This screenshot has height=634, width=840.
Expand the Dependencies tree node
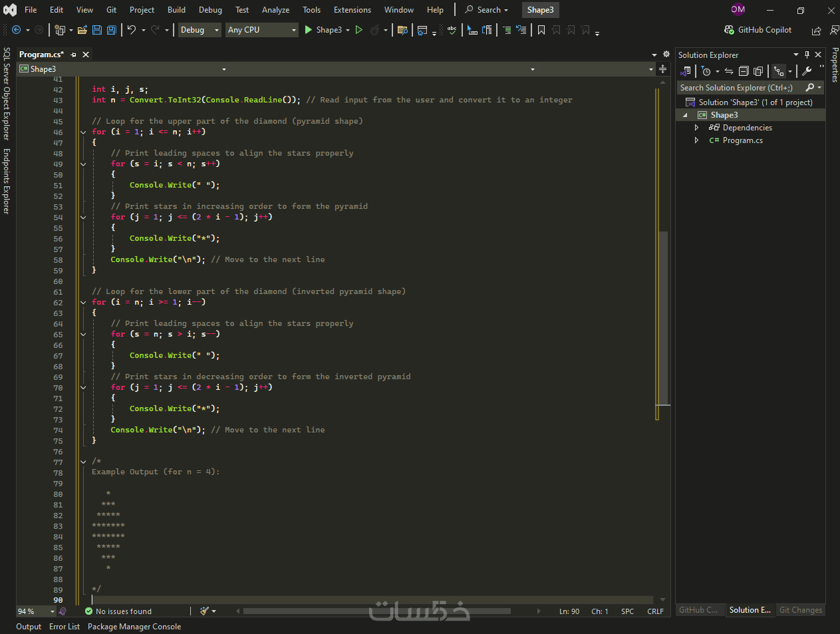coord(696,128)
